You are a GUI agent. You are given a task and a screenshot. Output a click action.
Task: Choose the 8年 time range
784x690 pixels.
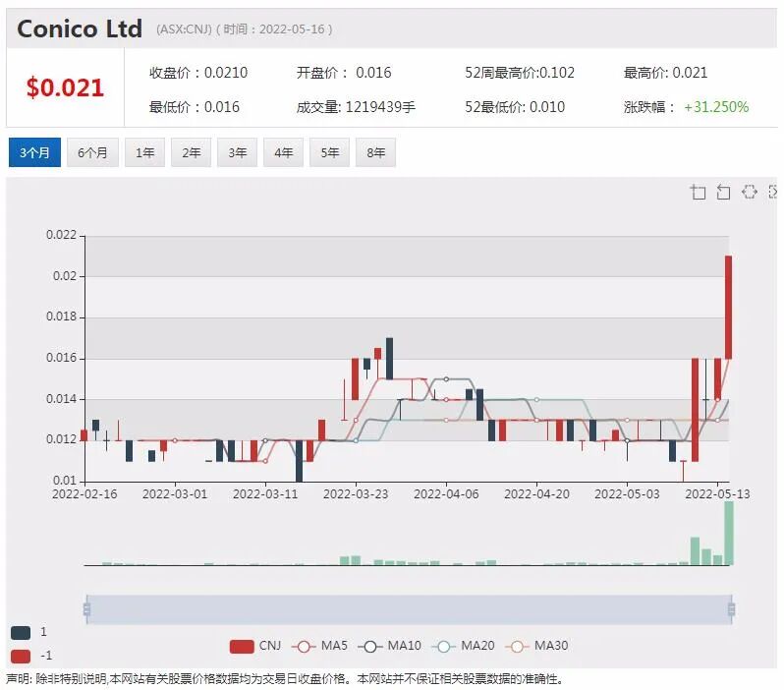375,152
